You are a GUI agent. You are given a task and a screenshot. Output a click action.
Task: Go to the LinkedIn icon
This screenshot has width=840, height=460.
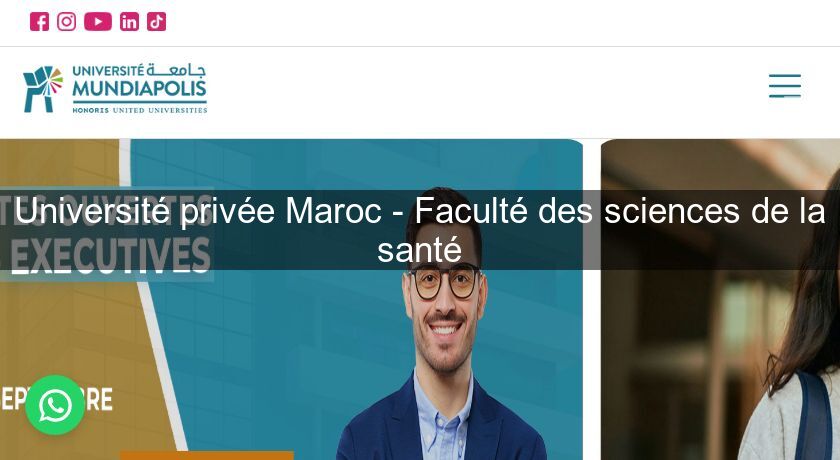pyautogui.click(x=129, y=22)
